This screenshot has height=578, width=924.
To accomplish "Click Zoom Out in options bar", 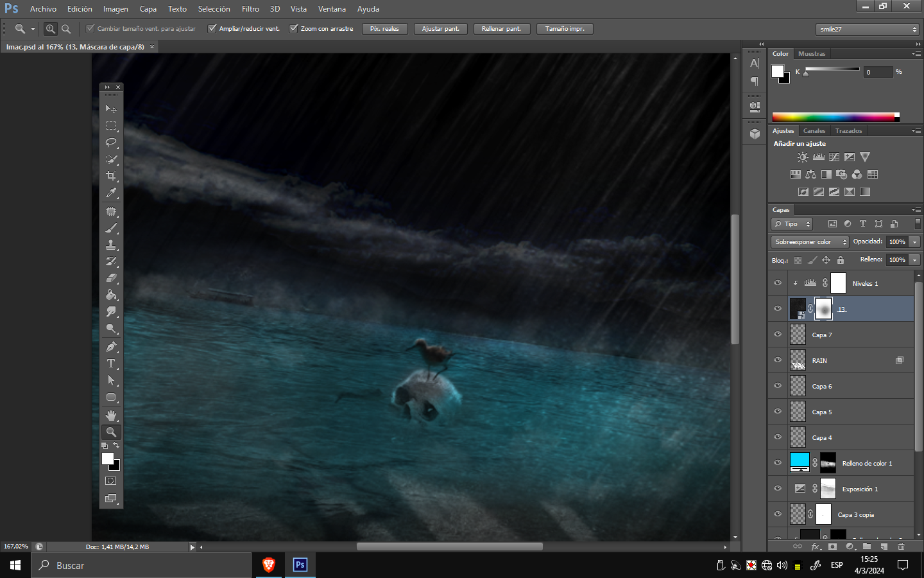I will [66, 29].
